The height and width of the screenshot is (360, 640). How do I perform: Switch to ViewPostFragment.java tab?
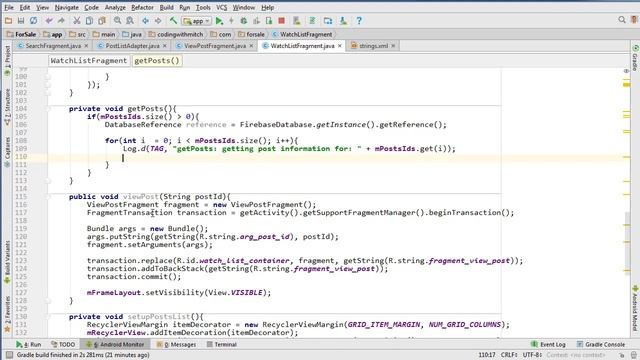click(215, 46)
